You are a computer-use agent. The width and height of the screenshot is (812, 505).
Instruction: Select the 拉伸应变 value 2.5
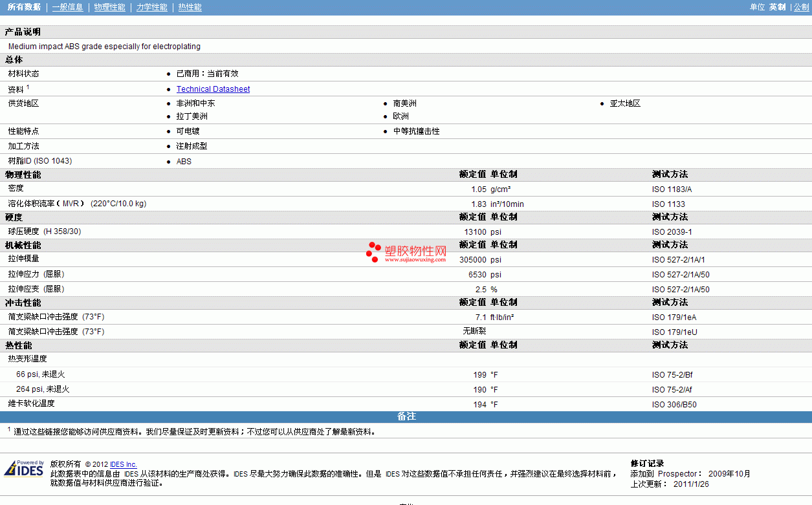pyautogui.click(x=481, y=290)
